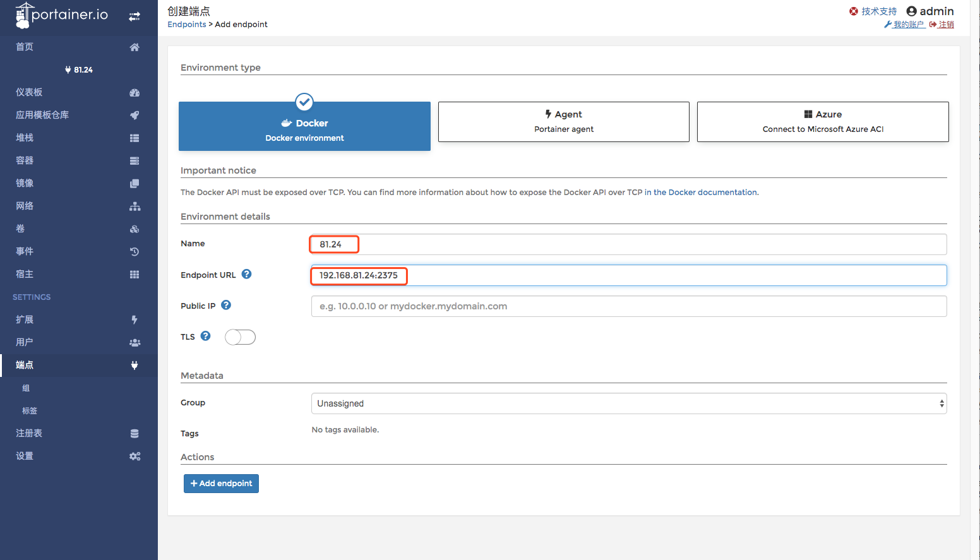Open the 容器 menu in sidebar

click(25, 160)
